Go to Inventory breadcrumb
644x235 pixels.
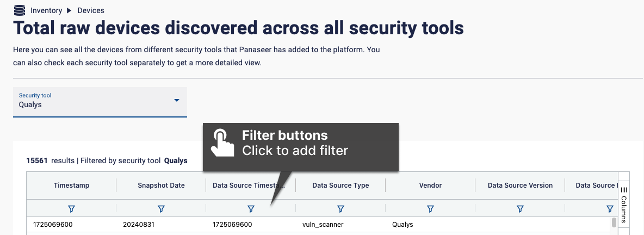pyautogui.click(x=46, y=10)
